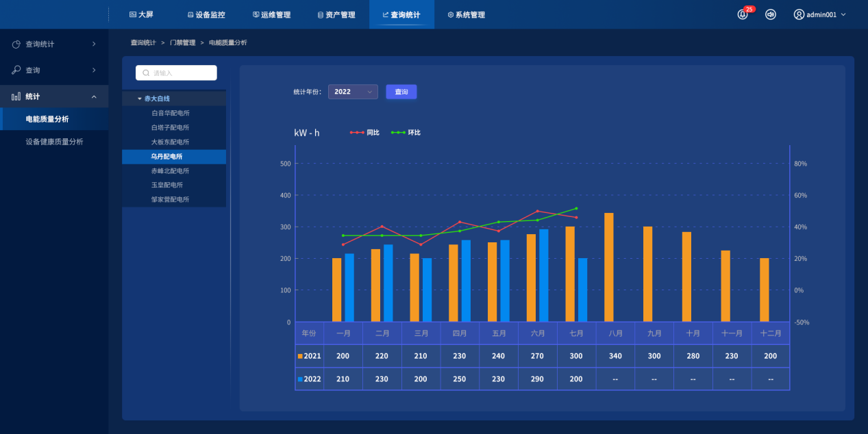Click the blue 2022 legend swatch in table
Viewport: 868px width, 434px height.
point(300,379)
